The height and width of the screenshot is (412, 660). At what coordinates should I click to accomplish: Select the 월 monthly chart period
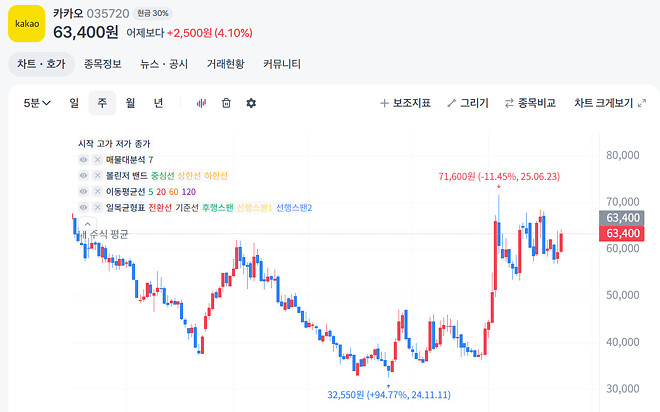click(x=130, y=103)
